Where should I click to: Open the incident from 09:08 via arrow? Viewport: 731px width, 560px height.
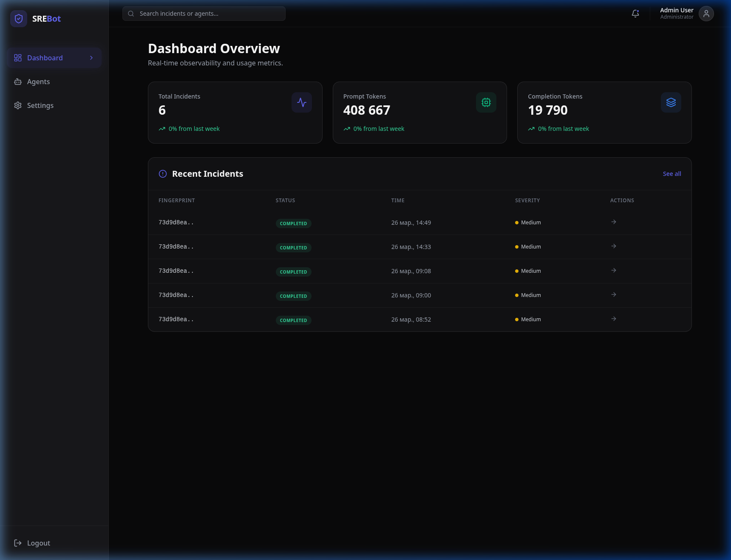tap(614, 270)
